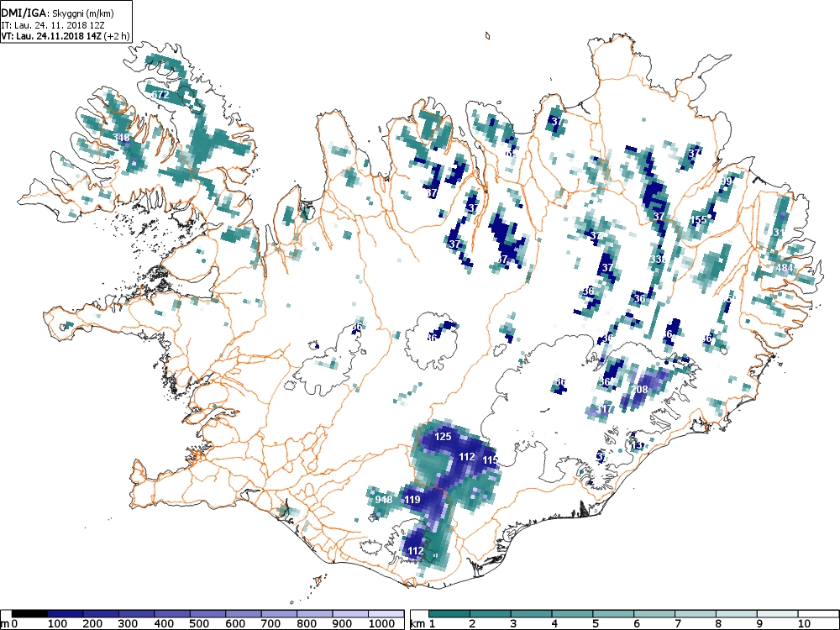
Task: Click the '10' tick label in the km legend
Action: [804, 623]
